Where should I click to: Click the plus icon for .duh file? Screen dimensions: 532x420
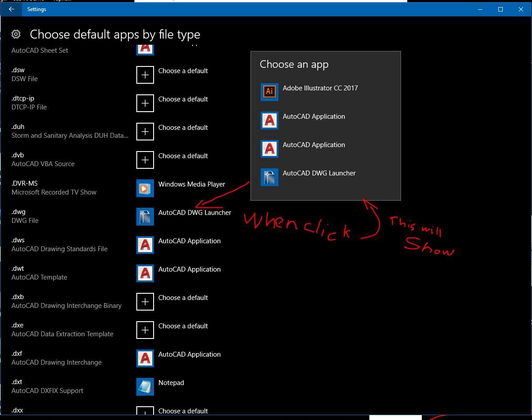click(x=145, y=132)
